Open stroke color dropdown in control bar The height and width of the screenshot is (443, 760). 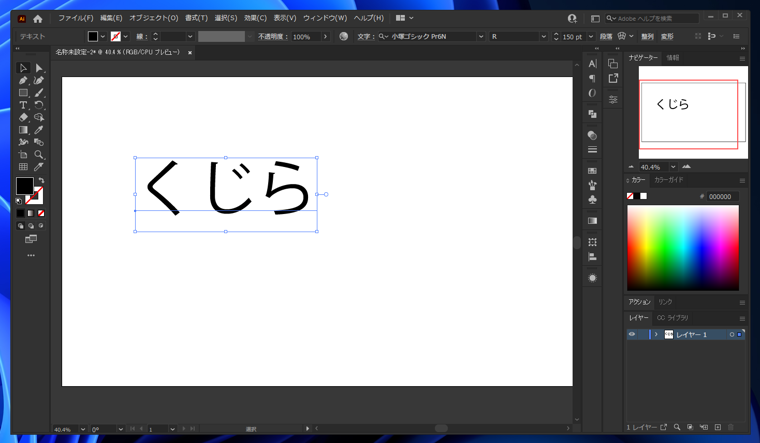pyautogui.click(x=126, y=36)
